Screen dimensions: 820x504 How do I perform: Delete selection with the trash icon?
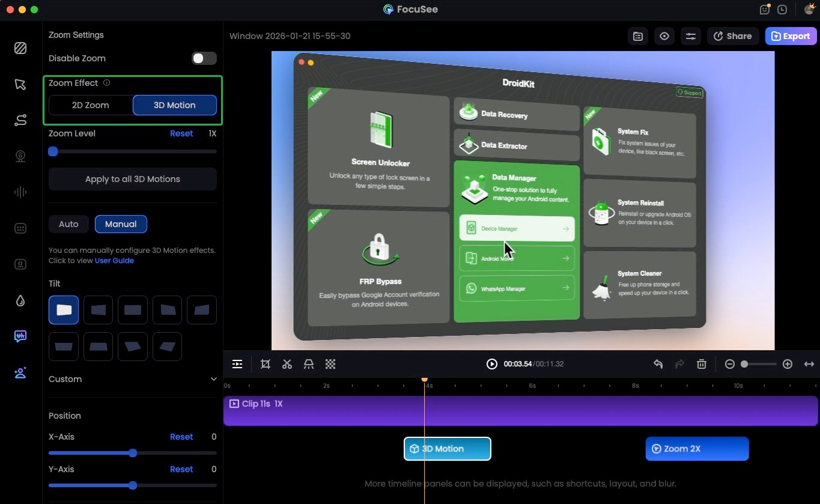pyautogui.click(x=701, y=364)
